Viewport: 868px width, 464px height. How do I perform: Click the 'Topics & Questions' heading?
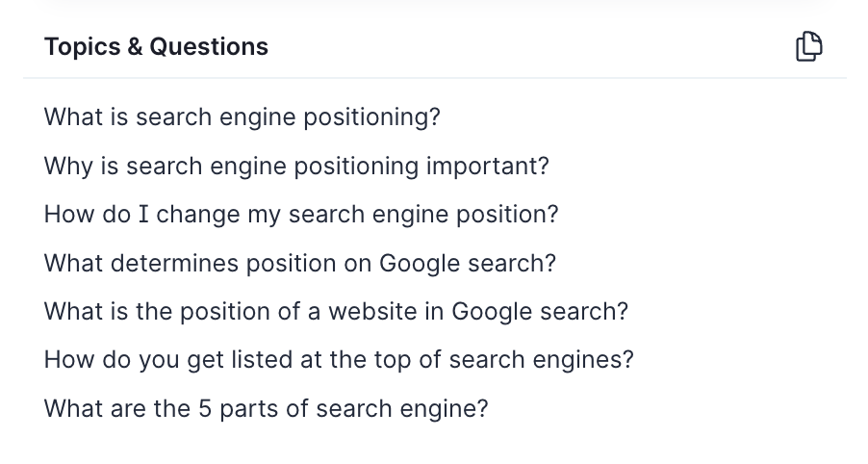pos(156,46)
